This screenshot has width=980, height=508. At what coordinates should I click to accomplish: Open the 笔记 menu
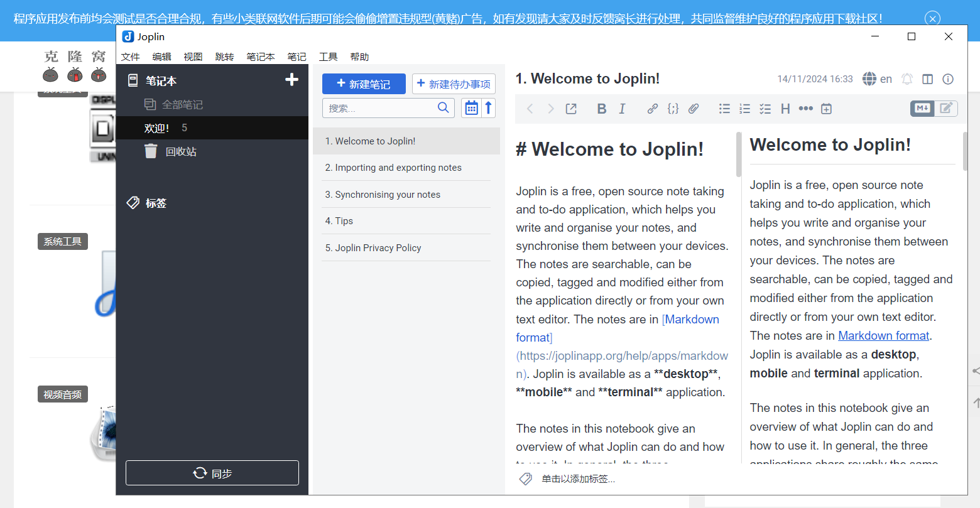tap(297, 57)
